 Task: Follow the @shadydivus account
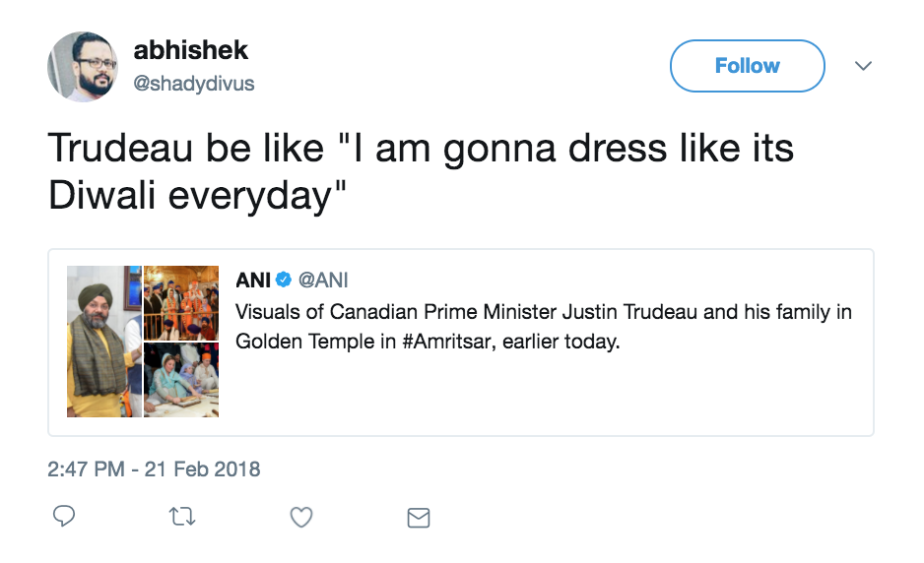(747, 66)
